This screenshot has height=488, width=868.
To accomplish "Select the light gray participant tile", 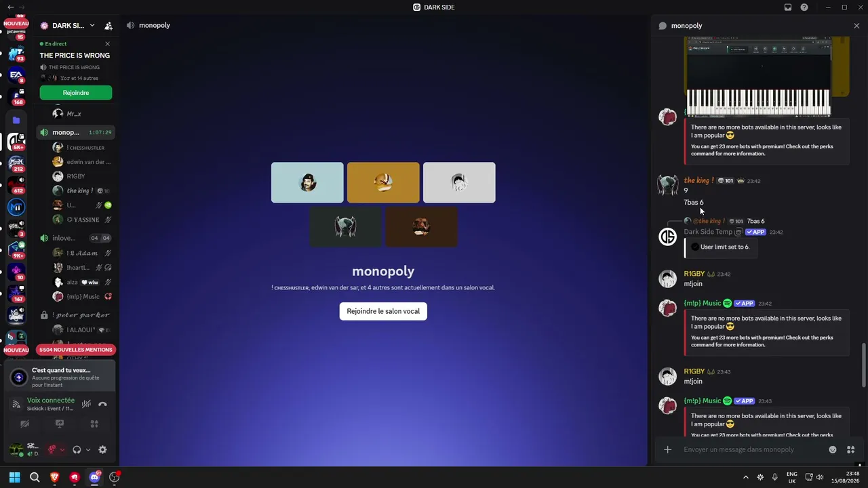I will 459,182.
